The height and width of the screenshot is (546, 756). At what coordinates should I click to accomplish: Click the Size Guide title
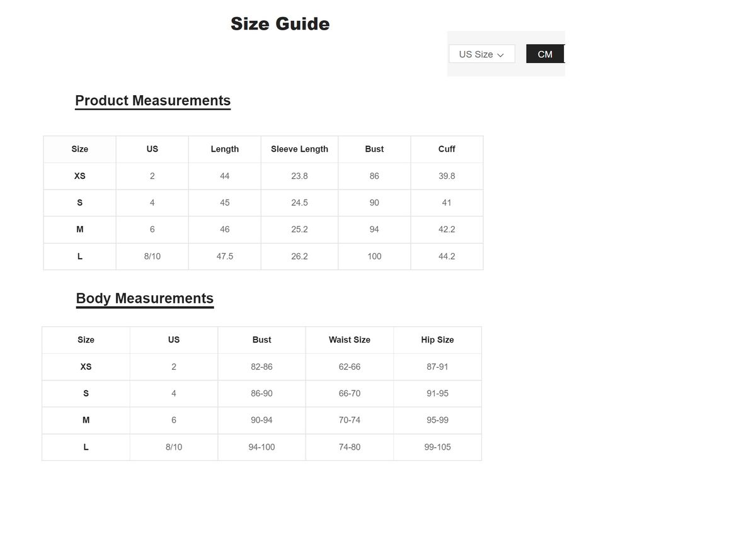[x=280, y=24]
